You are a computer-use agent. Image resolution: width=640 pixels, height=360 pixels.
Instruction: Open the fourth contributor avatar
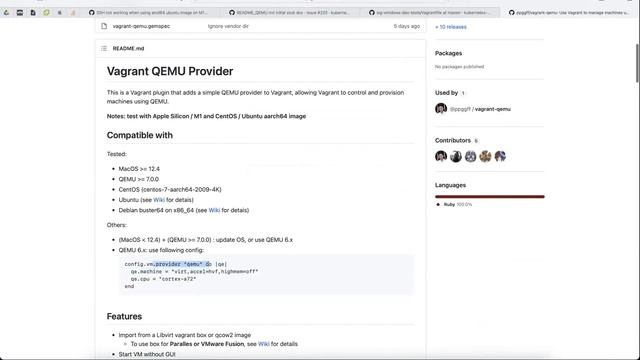coord(485,156)
